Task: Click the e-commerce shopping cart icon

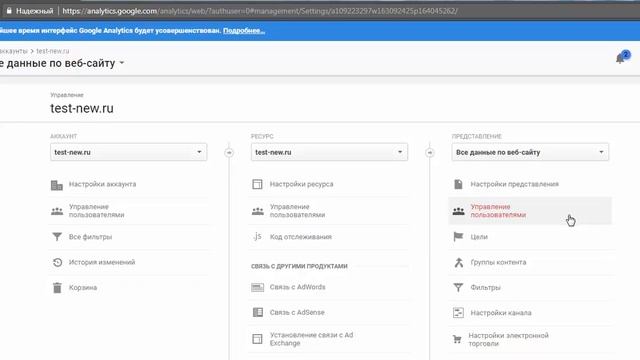Action: [x=457, y=339]
